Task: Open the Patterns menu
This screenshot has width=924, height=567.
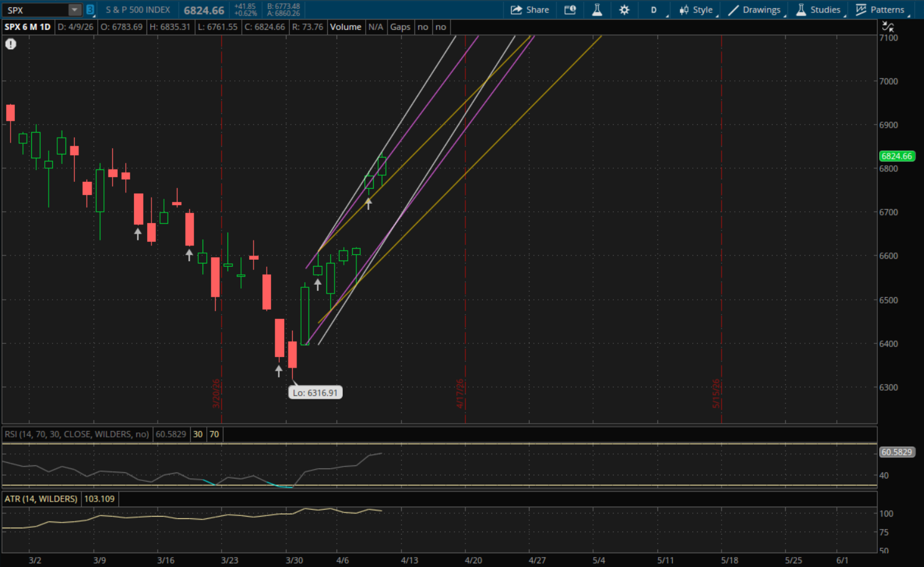Action: [x=880, y=10]
